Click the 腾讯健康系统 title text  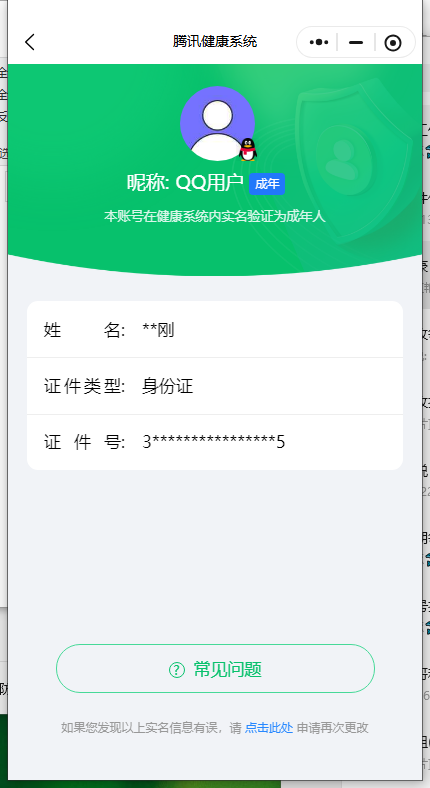[215, 41]
